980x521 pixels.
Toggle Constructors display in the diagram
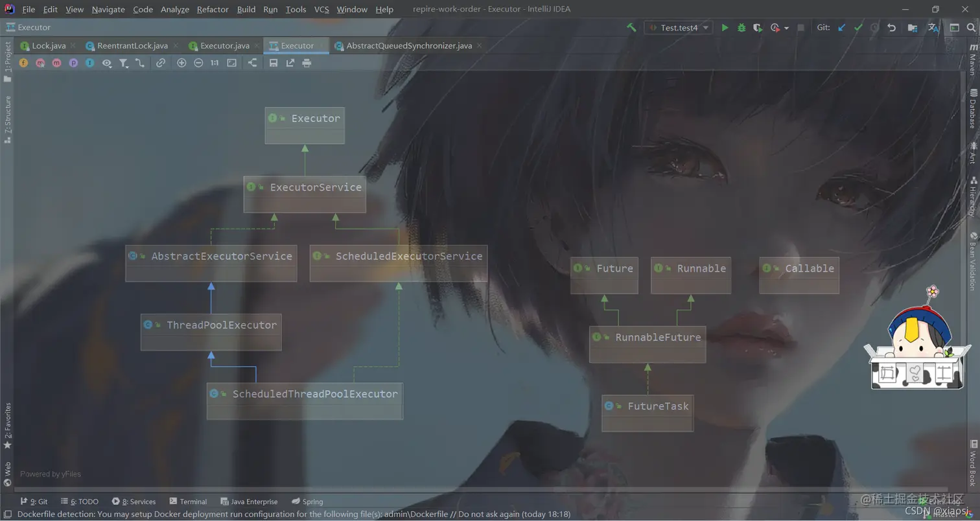(40, 63)
